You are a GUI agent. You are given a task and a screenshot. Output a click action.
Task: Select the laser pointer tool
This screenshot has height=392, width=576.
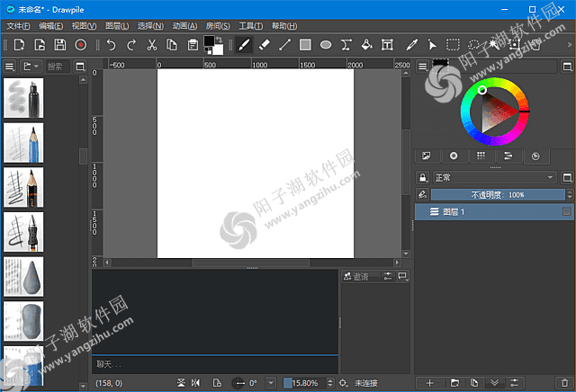[432, 45]
